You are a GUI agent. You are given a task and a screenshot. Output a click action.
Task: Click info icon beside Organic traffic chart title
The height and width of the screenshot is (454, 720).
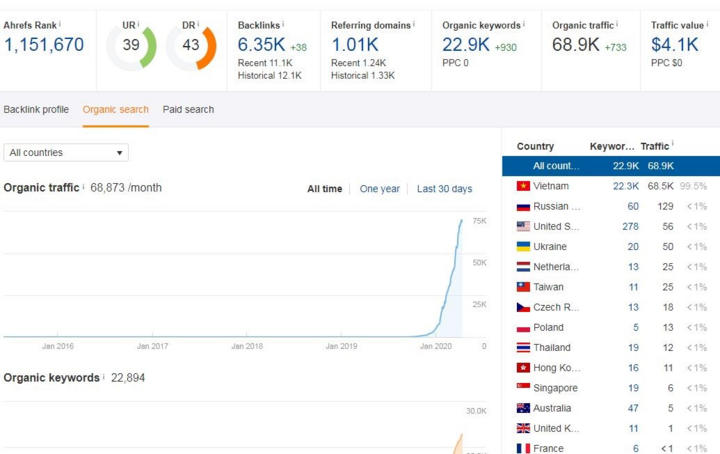(83, 187)
